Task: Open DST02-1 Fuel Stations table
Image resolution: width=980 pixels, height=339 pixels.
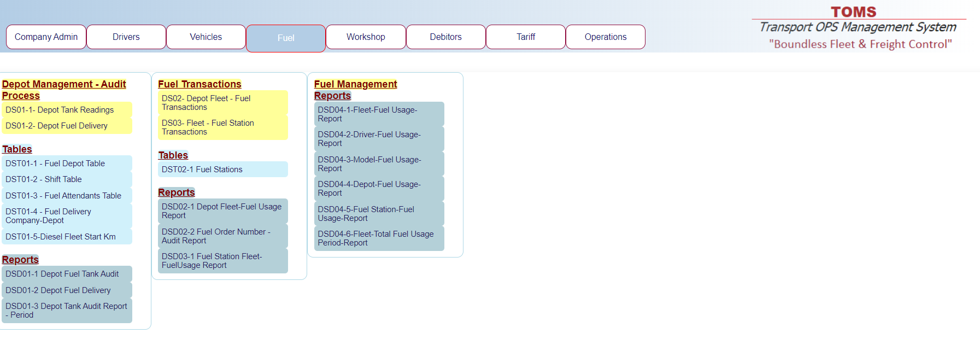Action: pyautogui.click(x=202, y=169)
